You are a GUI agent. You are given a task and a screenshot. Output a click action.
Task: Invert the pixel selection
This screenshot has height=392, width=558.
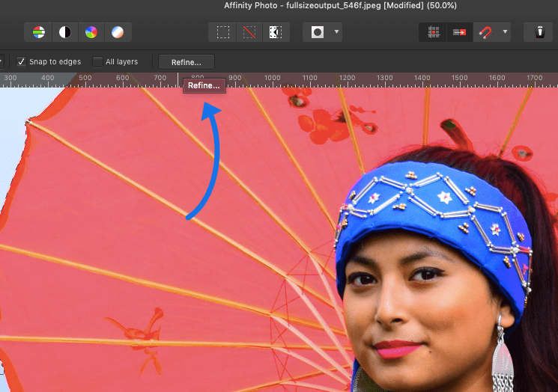(x=275, y=32)
